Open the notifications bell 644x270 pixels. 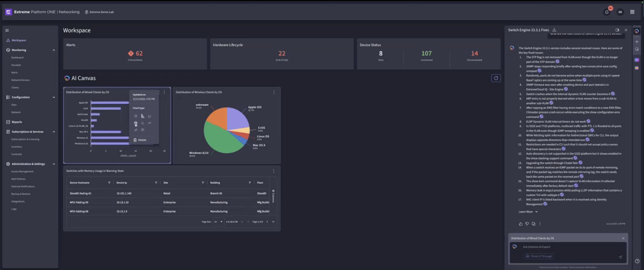coord(607,12)
